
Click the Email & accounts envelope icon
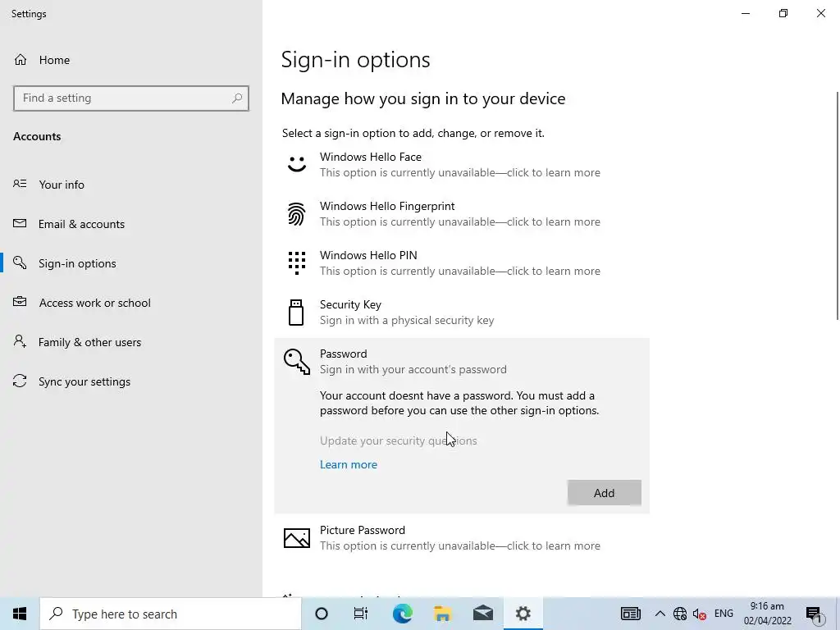[20, 223]
